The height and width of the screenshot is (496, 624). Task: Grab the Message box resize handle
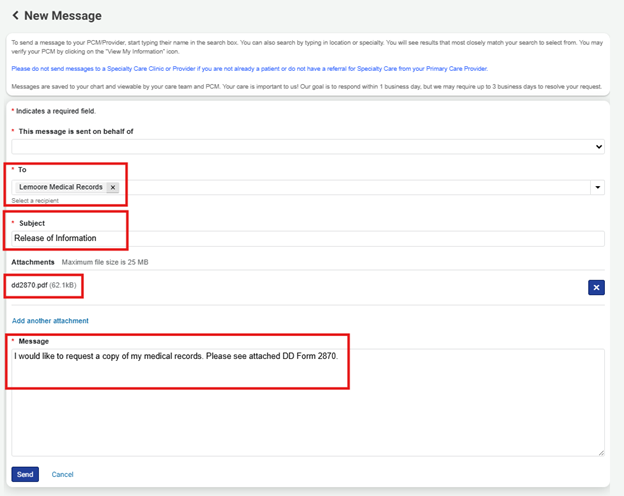coord(601,452)
